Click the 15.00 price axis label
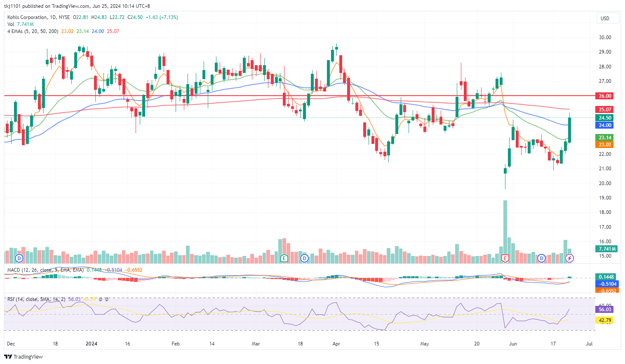The height and width of the screenshot is (364, 625). tap(605, 256)
